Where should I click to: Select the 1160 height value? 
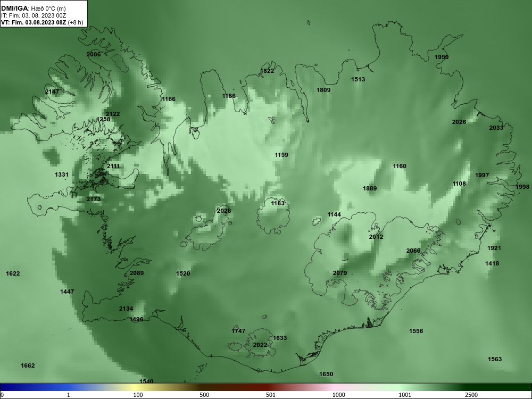click(400, 166)
